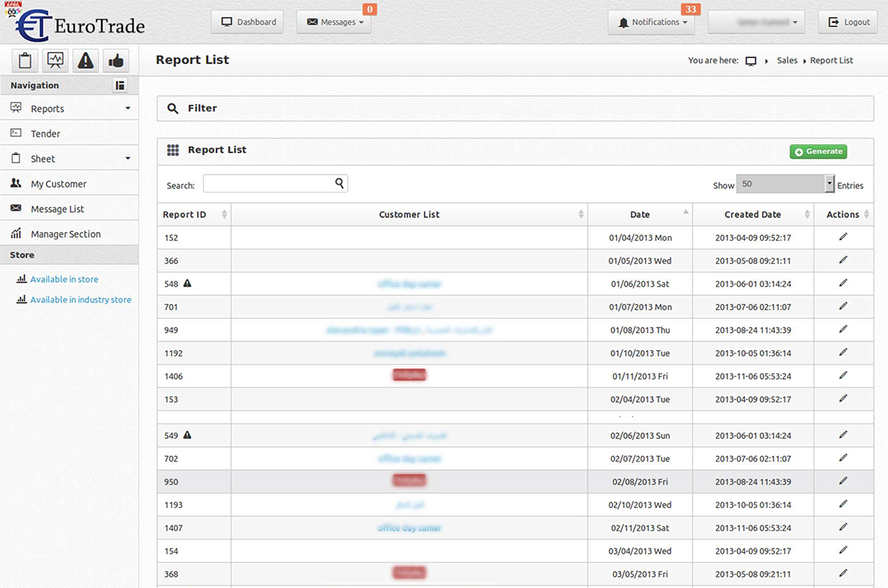Select Tender in the navigation menu
The image size is (888, 588).
click(x=46, y=134)
